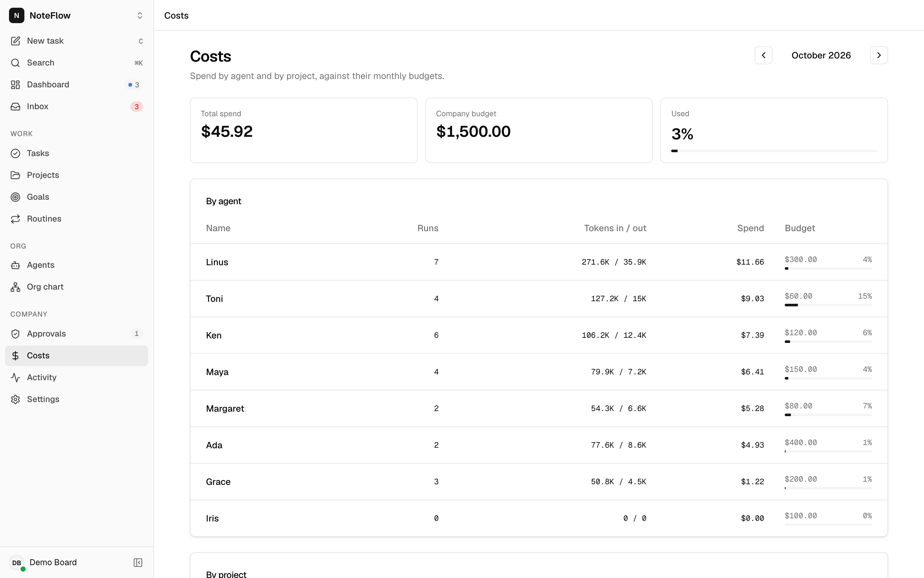Click Ada's spend value $4.93
The width and height of the screenshot is (924, 578).
[752, 445]
